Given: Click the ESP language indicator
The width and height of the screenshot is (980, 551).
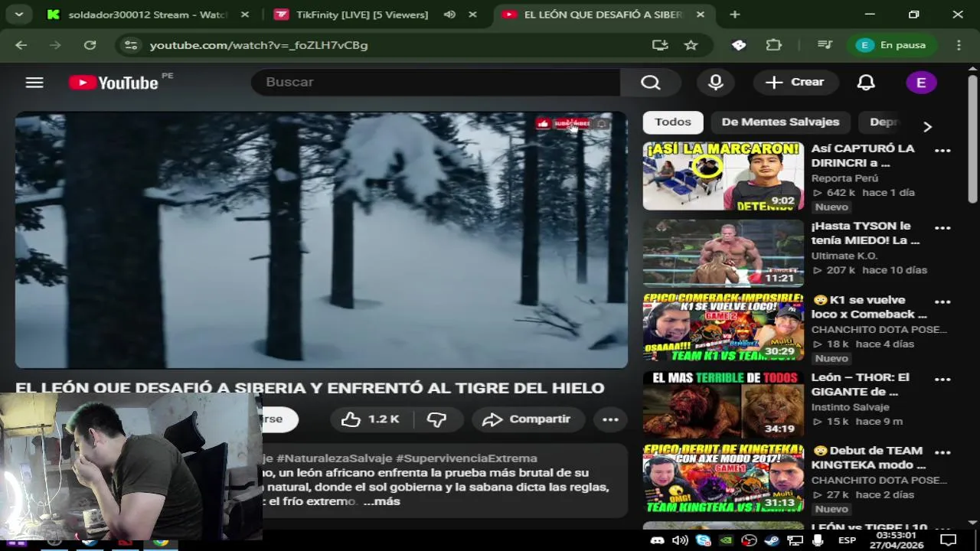Looking at the screenshot, I should tap(847, 541).
